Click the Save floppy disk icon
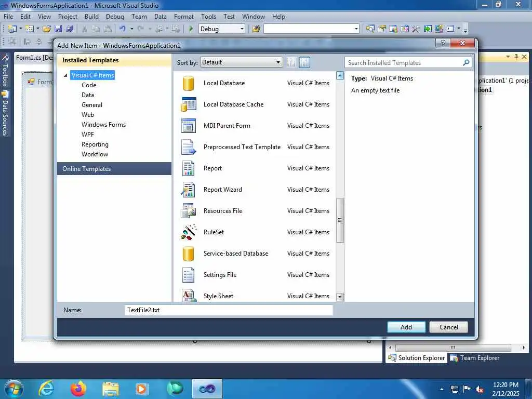The image size is (532, 399). (x=58, y=29)
